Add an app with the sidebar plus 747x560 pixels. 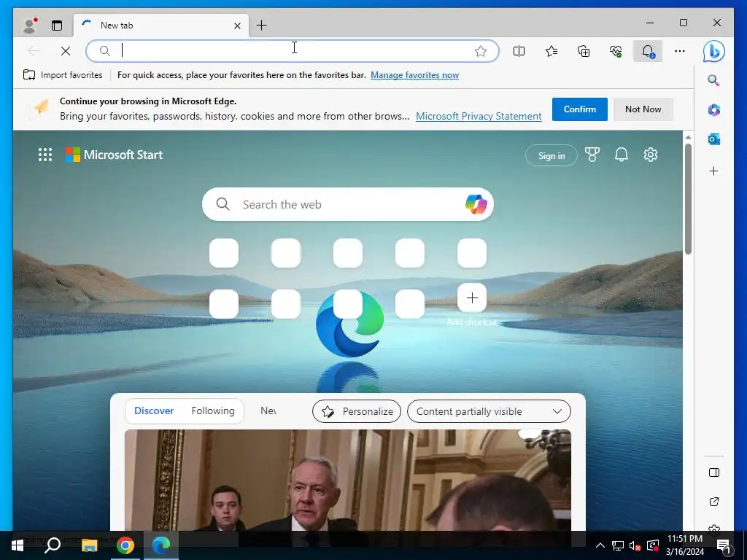pos(713,171)
